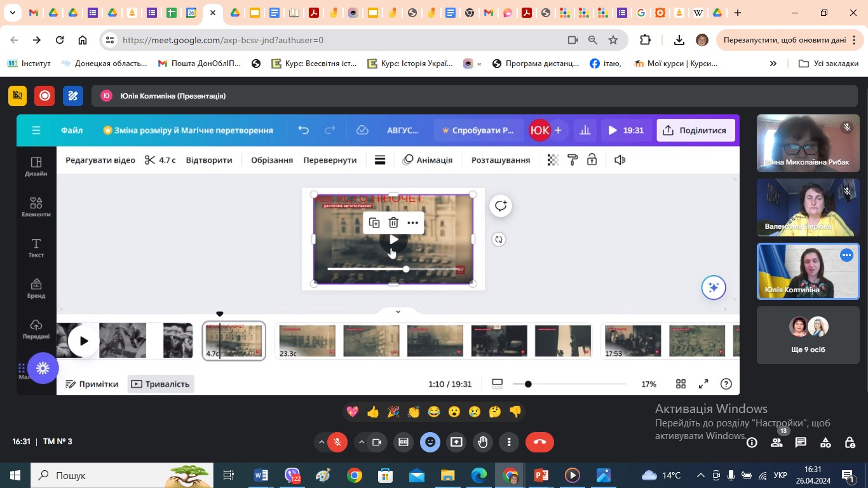
Task: Toggle Meet closed captions
Action: coord(403,442)
